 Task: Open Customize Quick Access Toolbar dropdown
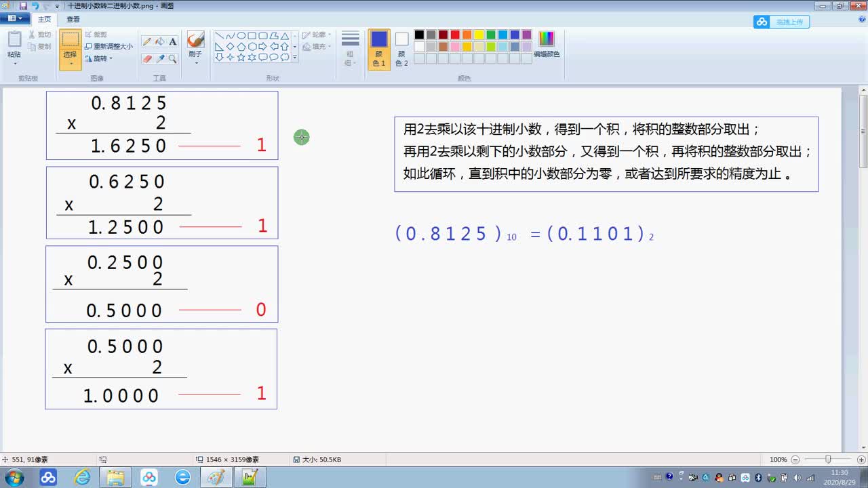(57, 6)
